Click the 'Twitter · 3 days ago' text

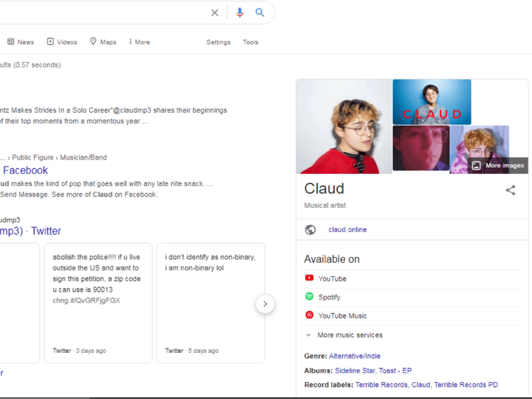coord(79,351)
